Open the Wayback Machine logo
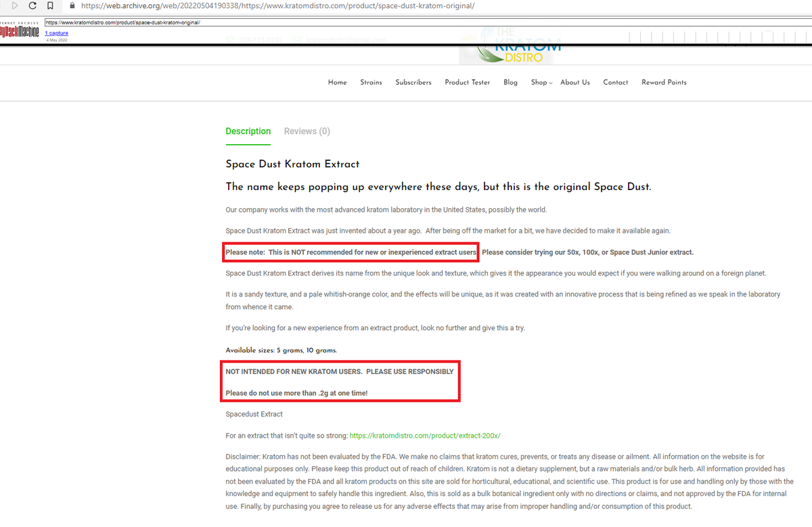This screenshot has height=527, width=812. (20, 30)
